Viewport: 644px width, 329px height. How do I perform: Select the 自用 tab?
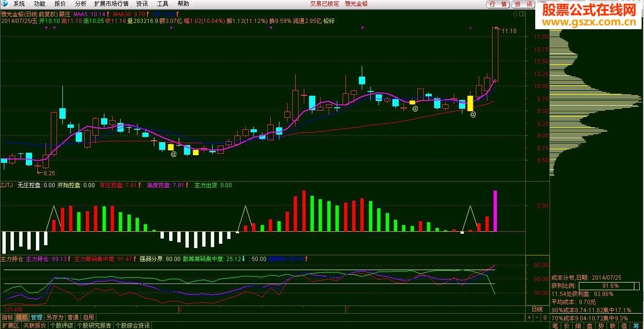(x=88, y=317)
